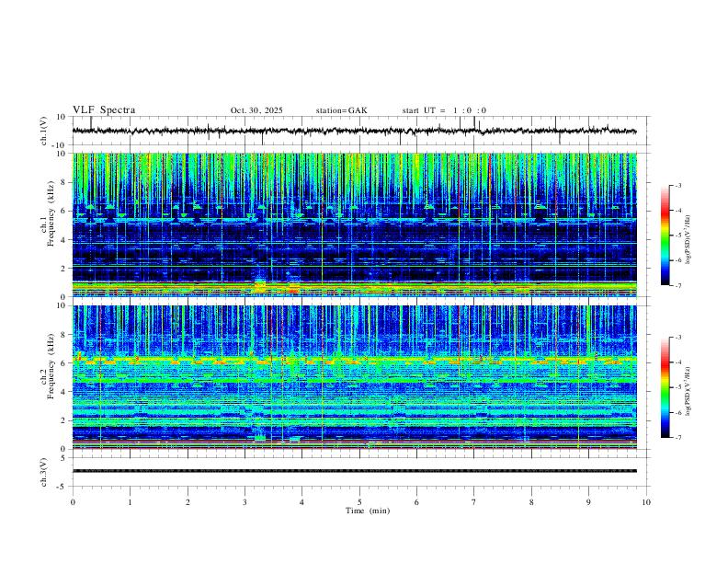728x563 pixels.
Task: Click time axis tick label "4"
Action: (302, 502)
